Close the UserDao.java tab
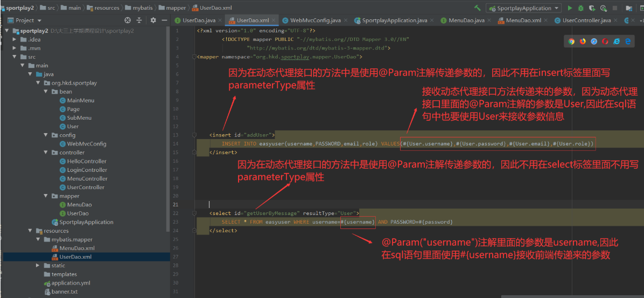 pyautogui.click(x=220, y=20)
